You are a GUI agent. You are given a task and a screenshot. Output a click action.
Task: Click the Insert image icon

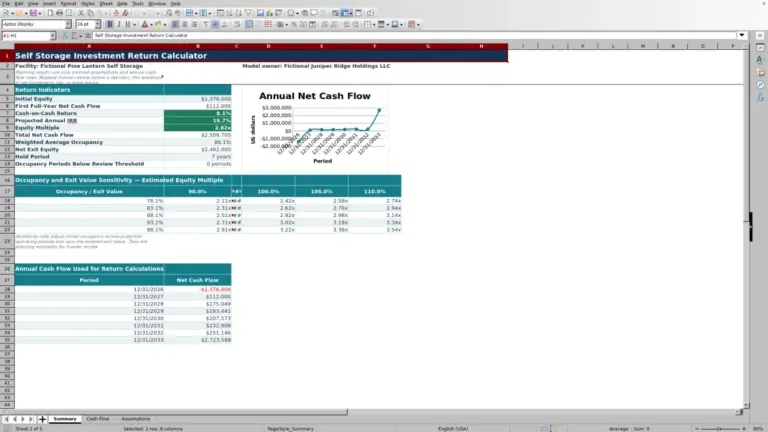click(x=261, y=13)
